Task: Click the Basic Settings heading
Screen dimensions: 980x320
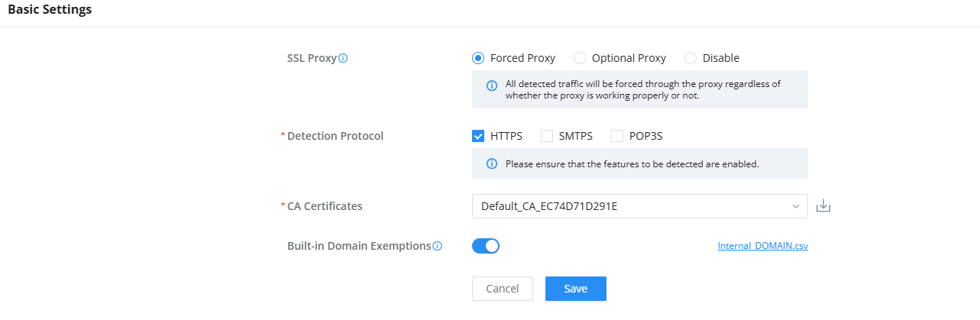Action: tap(50, 10)
